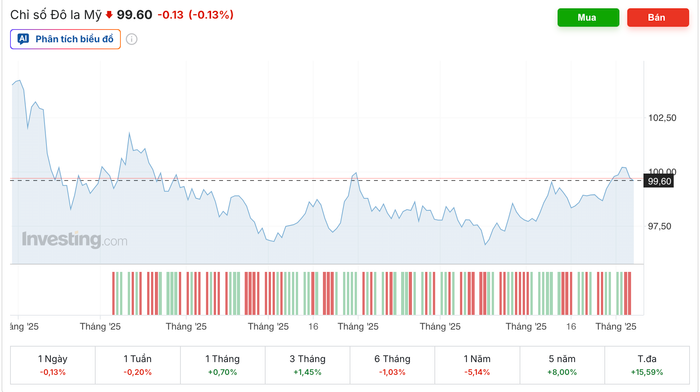Switch to the 1 Tháng timeframe
The width and height of the screenshot is (700, 392).
tap(222, 365)
